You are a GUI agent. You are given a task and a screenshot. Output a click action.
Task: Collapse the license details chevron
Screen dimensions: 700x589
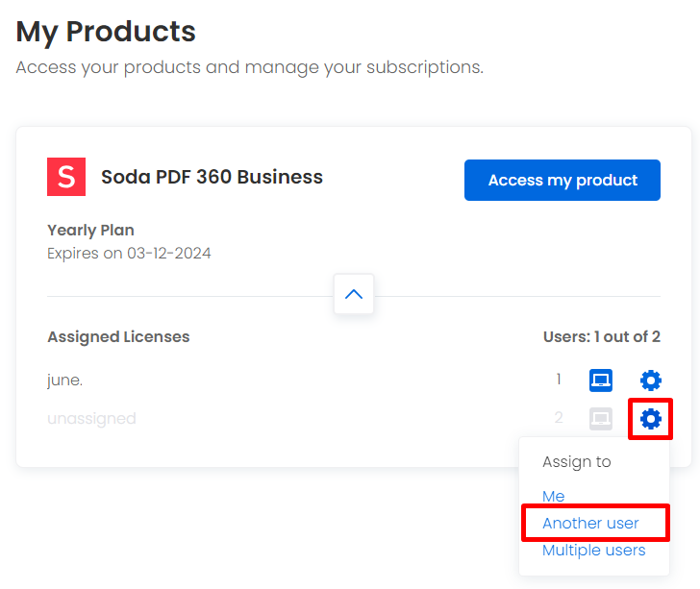pos(354,294)
